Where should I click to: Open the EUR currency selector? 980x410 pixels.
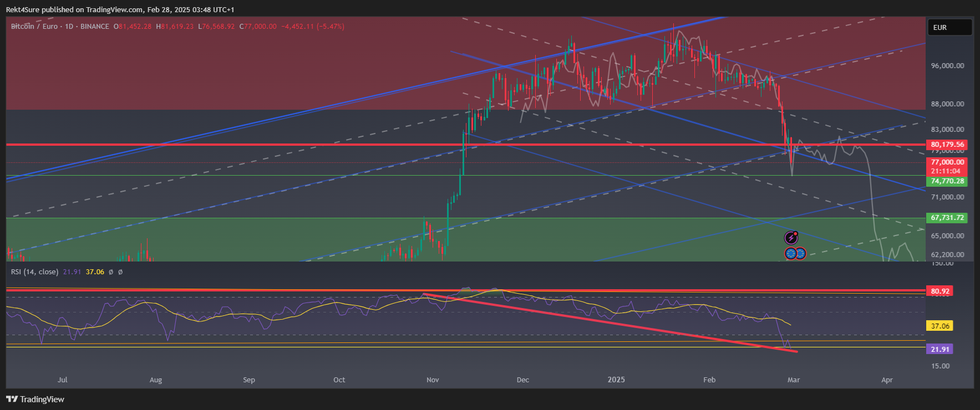[949, 27]
